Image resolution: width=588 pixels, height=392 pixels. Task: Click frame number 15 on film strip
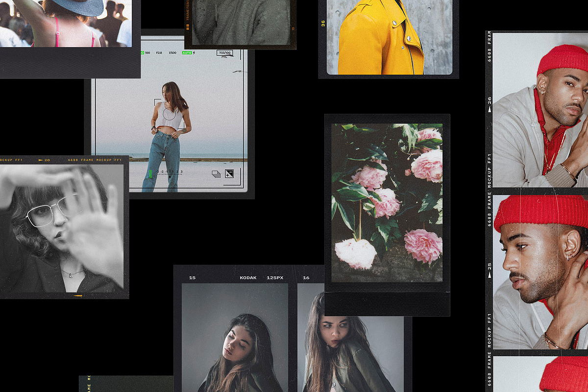[x=192, y=278]
